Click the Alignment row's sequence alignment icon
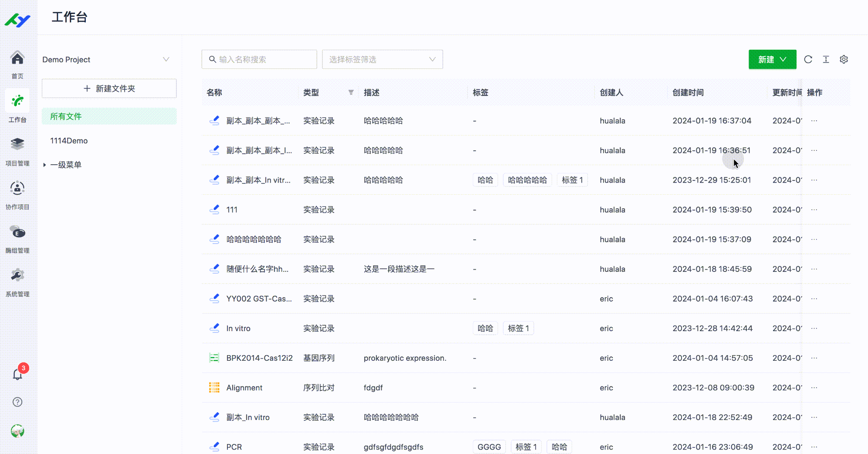868x454 pixels. point(214,387)
